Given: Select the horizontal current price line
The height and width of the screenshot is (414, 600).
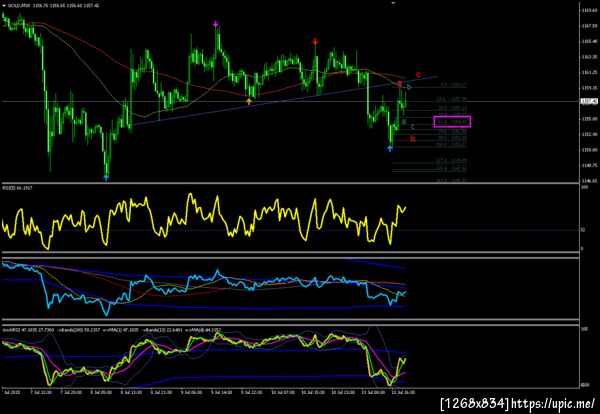Looking at the screenshot, I should click(291, 101).
